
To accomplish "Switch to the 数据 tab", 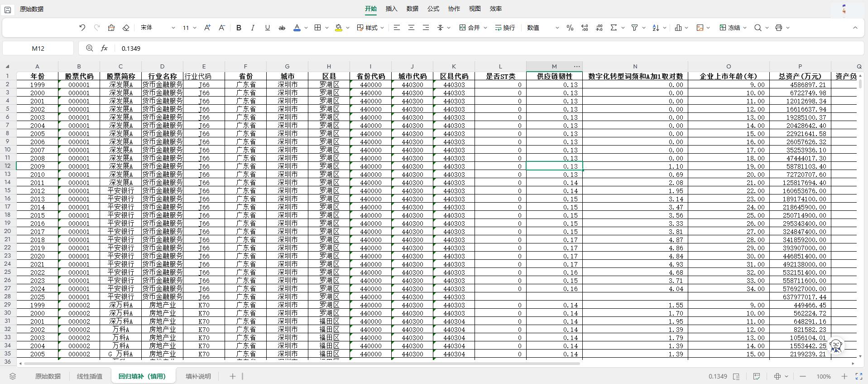I will (x=412, y=9).
